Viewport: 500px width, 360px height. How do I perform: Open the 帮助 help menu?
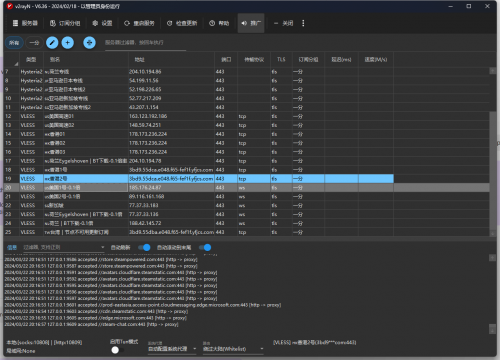click(x=219, y=23)
